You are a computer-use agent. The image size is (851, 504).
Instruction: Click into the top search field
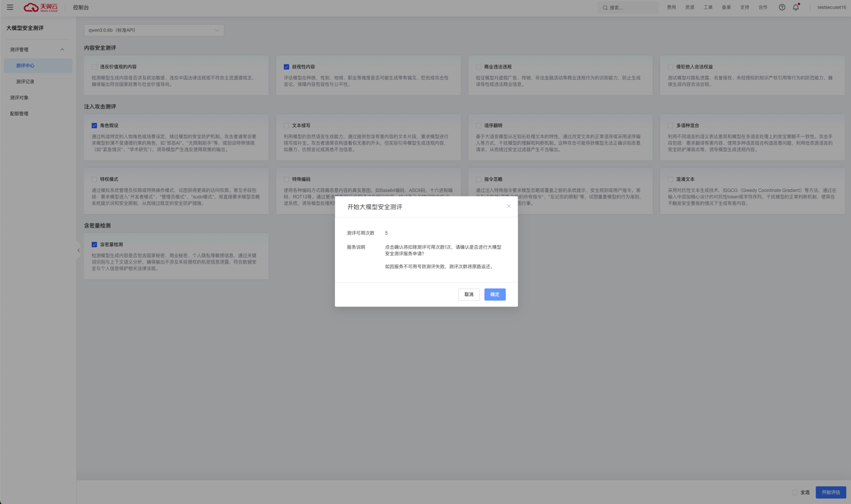[632, 8]
